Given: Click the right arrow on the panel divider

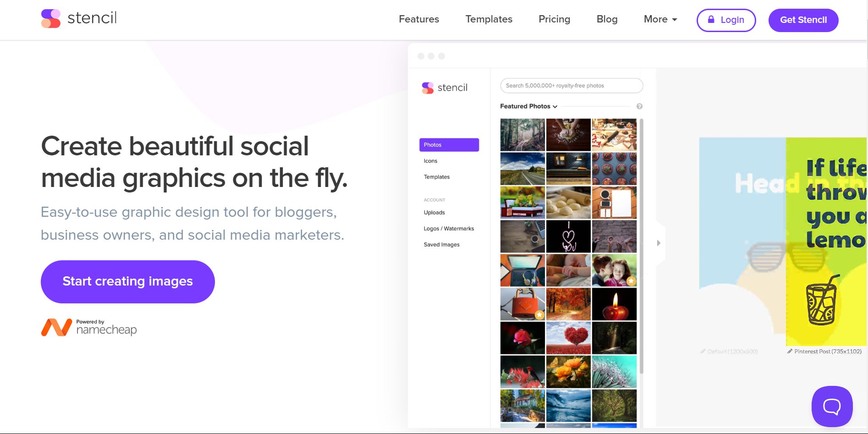Looking at the screenshot, I should coord(659,243).
